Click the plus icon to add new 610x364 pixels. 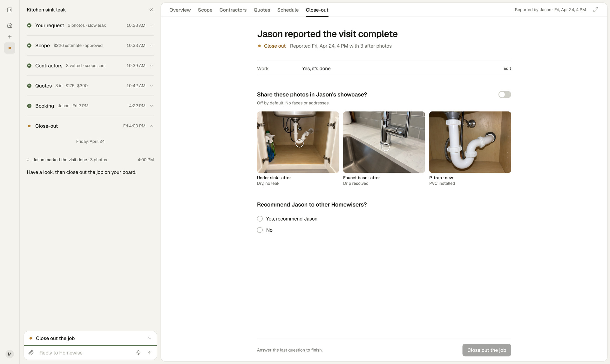10,37
